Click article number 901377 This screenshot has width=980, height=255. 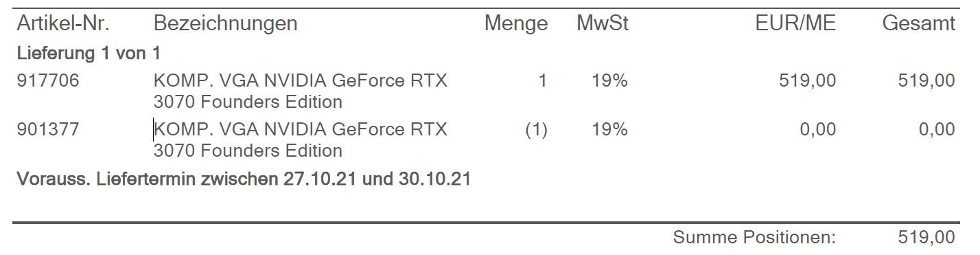click(48, 129)
